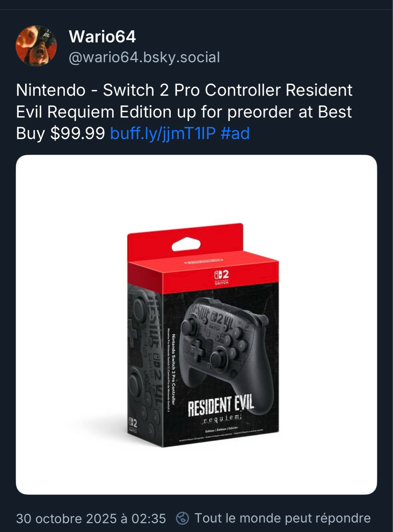
Task: Click the RESIDENT EVIL title on the box
Action: pos(221,406)
